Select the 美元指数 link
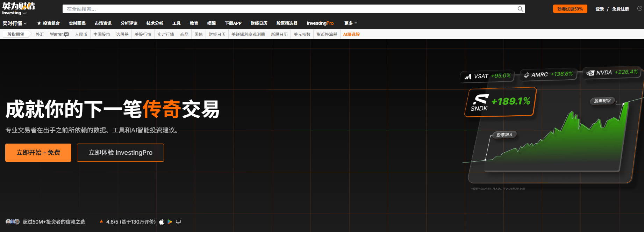The height and width of the screenshot is (233, 644). tap(302, 34)
